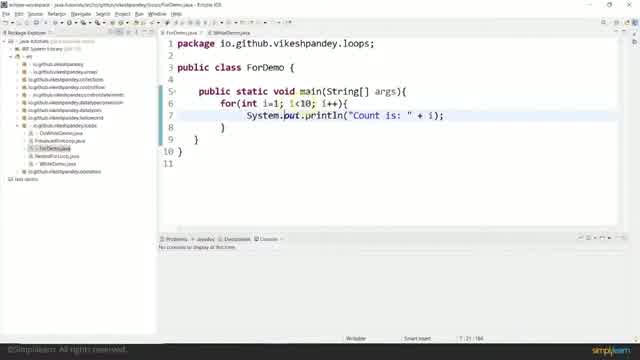The width and height of the screenshot is (640, 360).
Task: Open the New dropdown arrow in the toolbar
Action: tap(12, 22)
